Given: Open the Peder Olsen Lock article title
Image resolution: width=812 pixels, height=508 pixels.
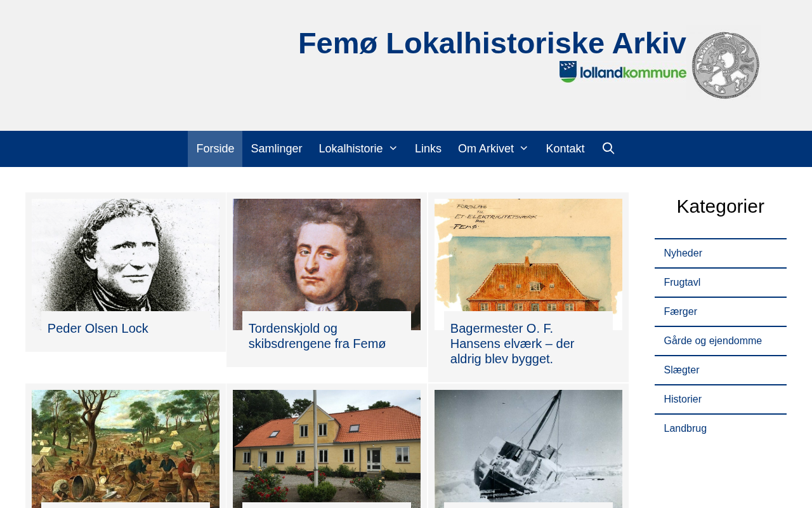Looking at the screenshot, I should (x=98, y=328).
